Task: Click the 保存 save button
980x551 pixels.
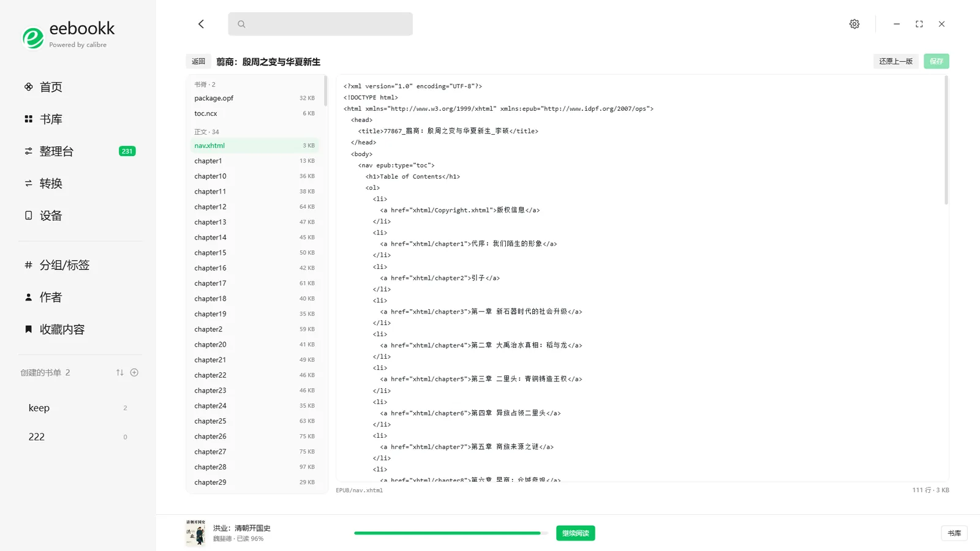Action: (937, 61)
